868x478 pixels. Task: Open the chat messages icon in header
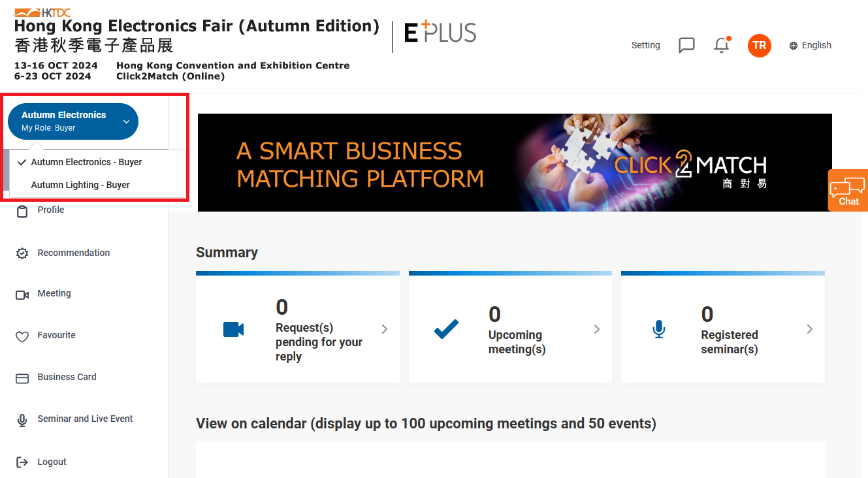(686, 45)
